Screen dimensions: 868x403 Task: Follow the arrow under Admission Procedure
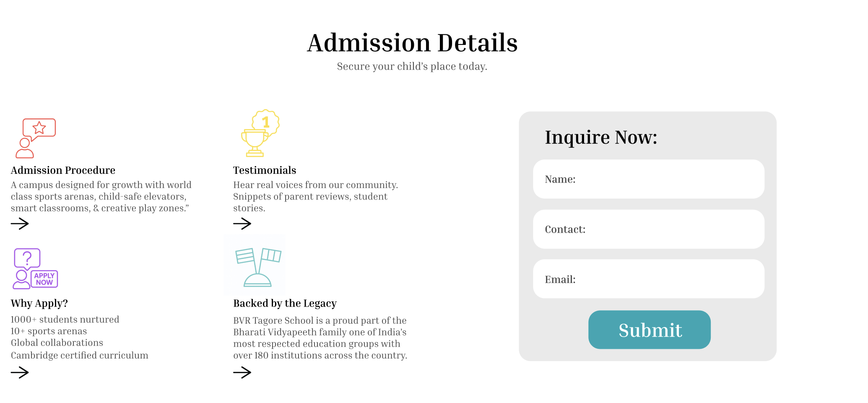coord(20,224)
